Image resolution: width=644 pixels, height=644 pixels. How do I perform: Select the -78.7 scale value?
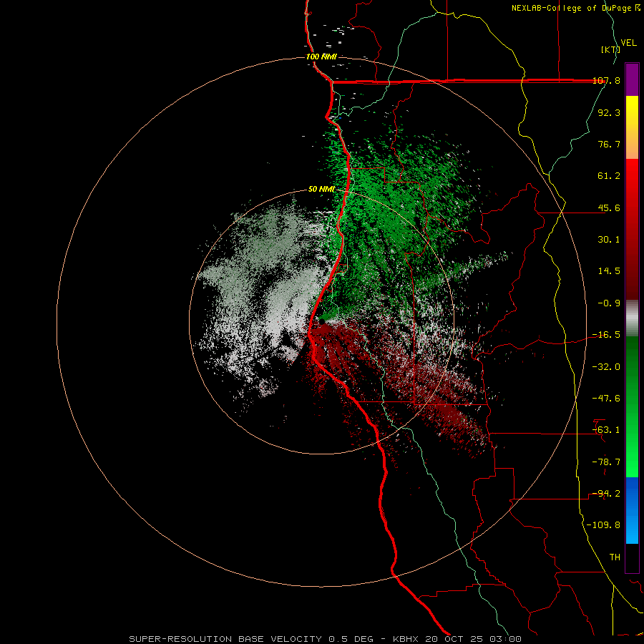click(x=607, y=462)
